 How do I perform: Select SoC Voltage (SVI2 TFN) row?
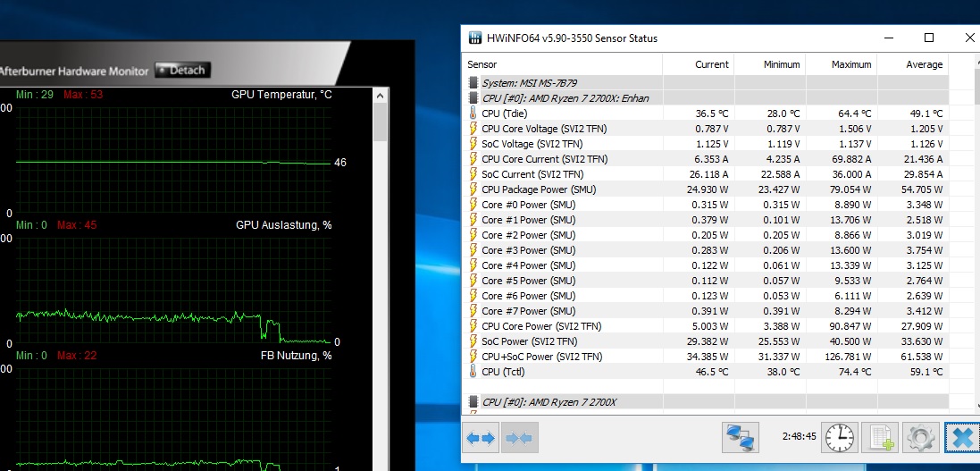(707, 144)
